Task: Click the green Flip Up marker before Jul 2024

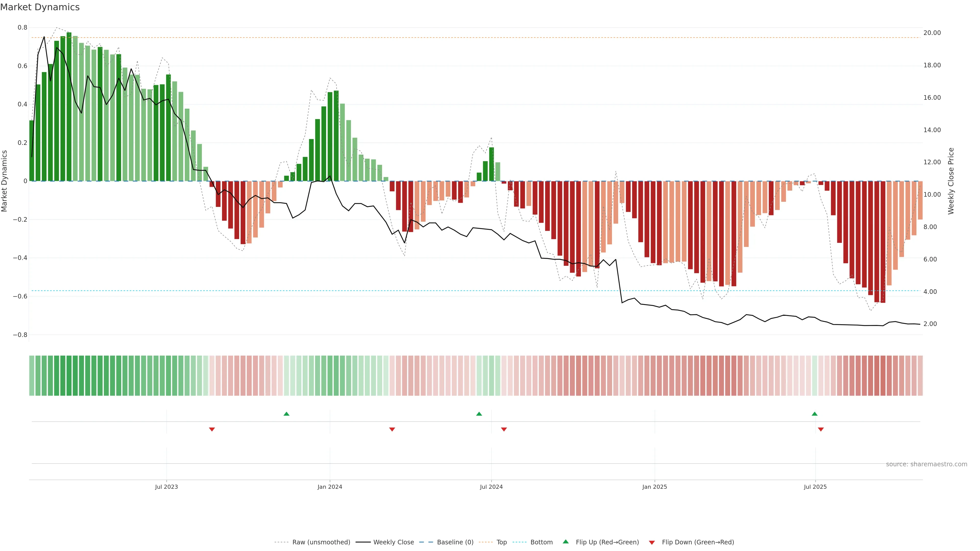Action: 479,414
